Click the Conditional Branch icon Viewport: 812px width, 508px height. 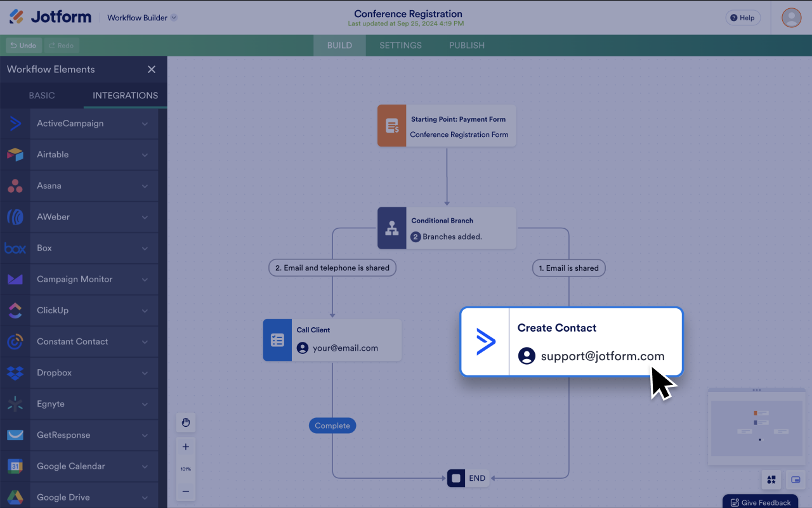coord(392,228)
